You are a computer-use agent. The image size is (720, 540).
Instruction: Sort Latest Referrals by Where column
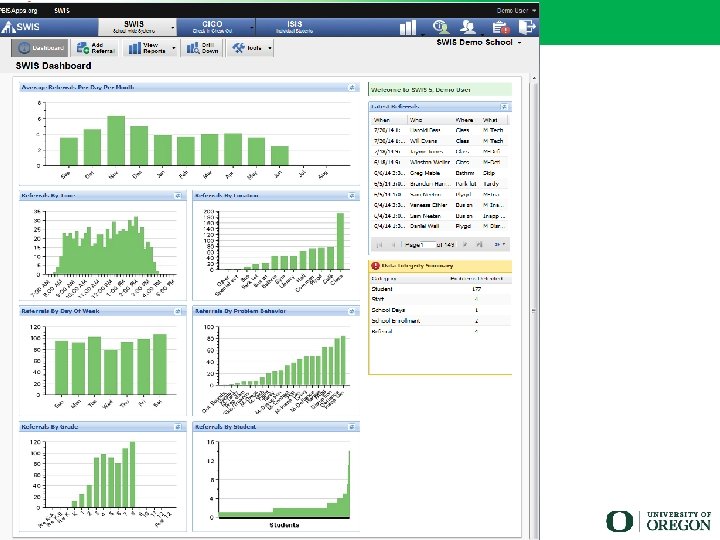click(x=467, y=120)
